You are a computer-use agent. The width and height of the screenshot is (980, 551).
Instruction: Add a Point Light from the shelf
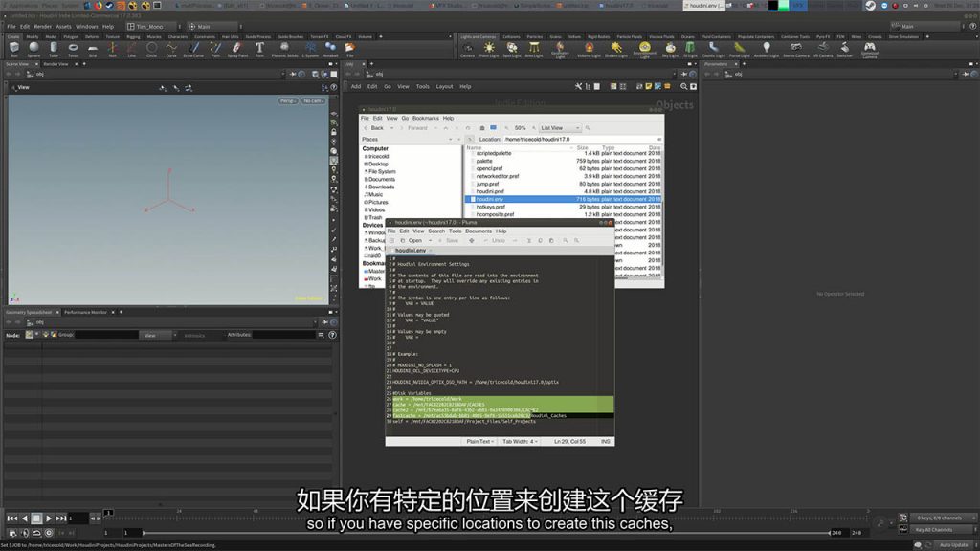(489, 49)
